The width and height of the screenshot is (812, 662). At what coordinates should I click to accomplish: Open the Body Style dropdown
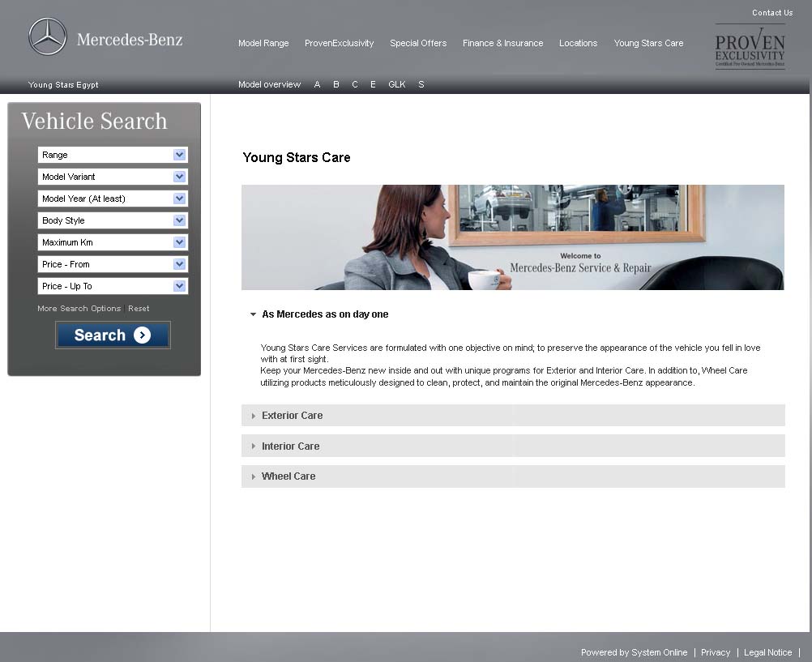point(113,220)
